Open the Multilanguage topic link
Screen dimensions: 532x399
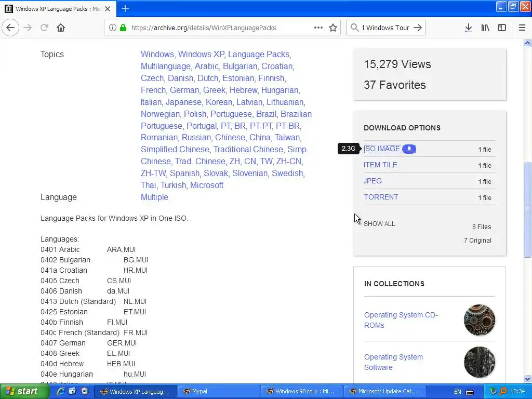point(165,66)
